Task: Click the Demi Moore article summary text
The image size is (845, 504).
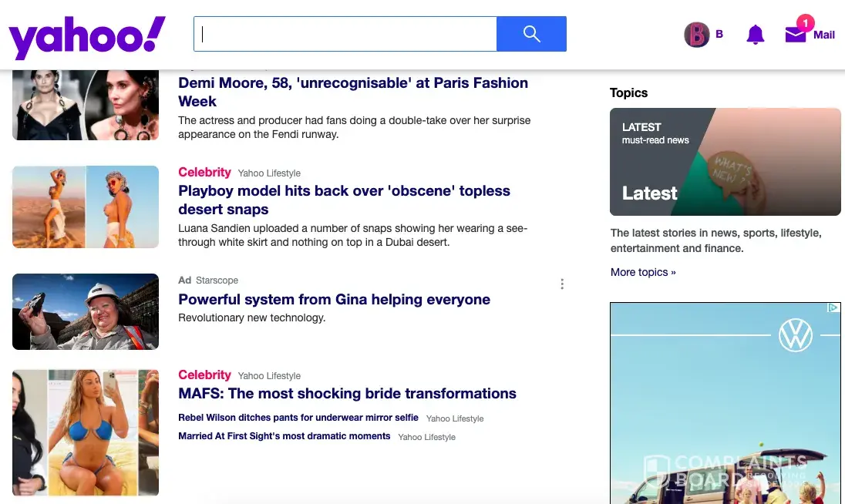Action: coord(354,127)
